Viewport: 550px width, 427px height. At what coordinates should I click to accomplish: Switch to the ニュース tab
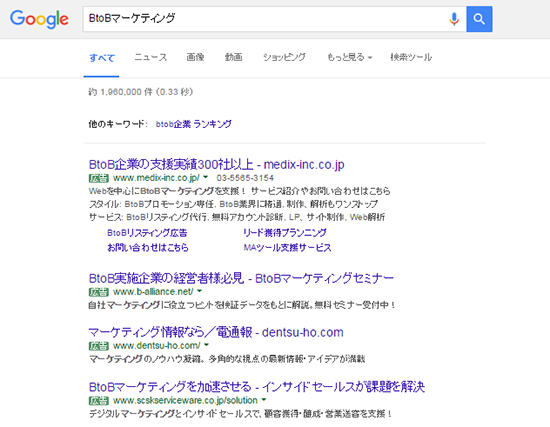(x=150, y=57)
